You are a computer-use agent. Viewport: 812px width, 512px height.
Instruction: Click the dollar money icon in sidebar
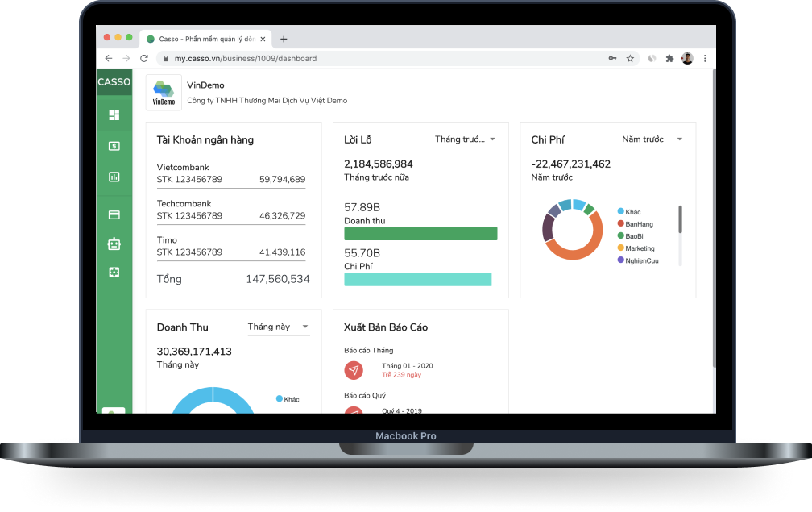tap(114, 146)
